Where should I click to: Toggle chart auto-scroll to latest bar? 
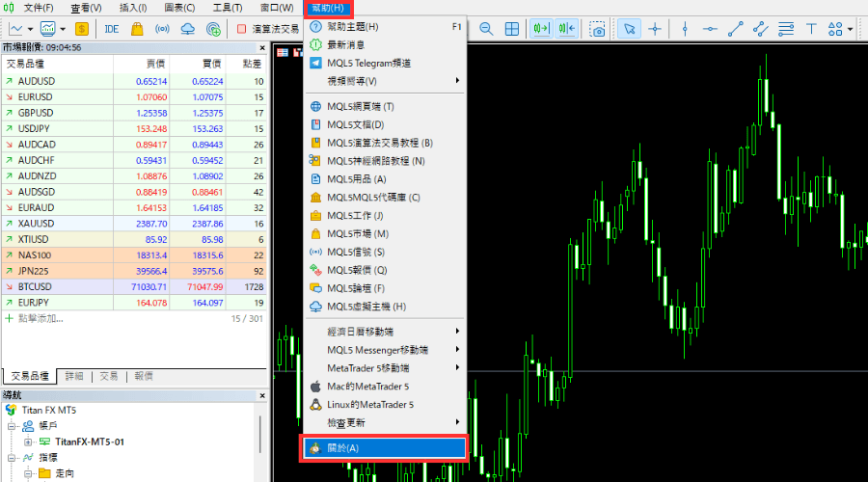(x=542, y=29)
